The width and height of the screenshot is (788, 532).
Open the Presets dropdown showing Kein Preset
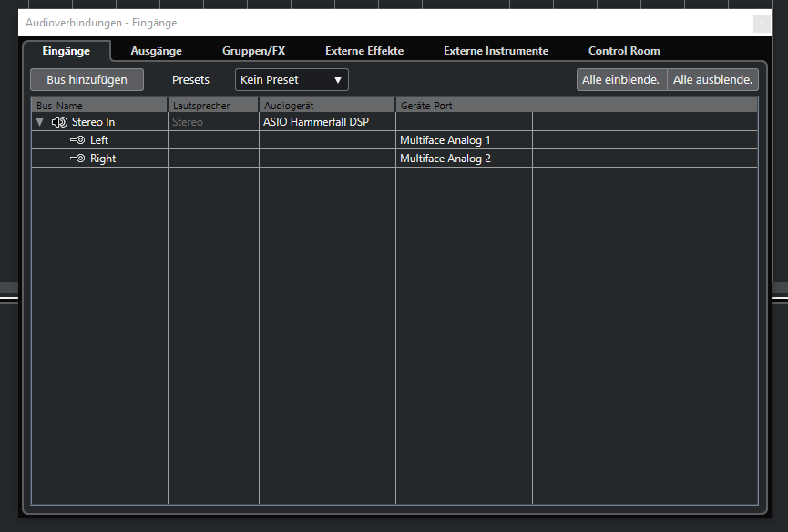(292, 80)
